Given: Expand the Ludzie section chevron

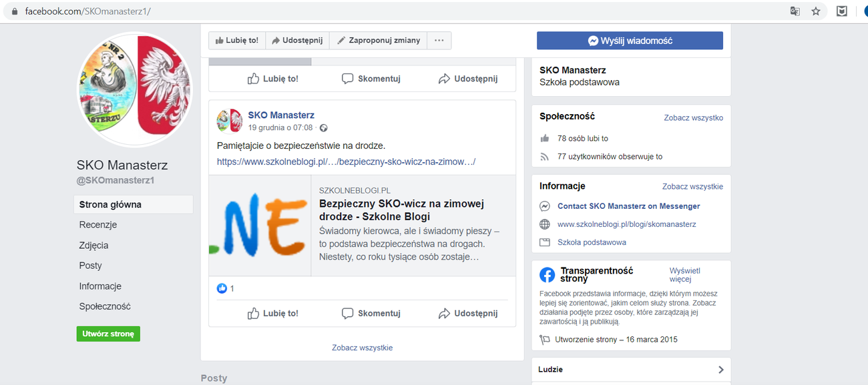Looking at the screenshot, I should [x=721, y=370].
